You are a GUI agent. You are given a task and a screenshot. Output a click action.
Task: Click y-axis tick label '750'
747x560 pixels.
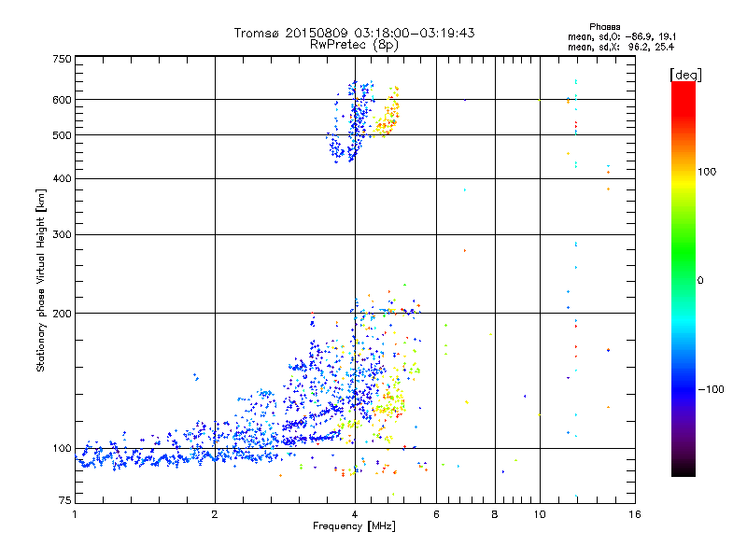tap(62, 59)
